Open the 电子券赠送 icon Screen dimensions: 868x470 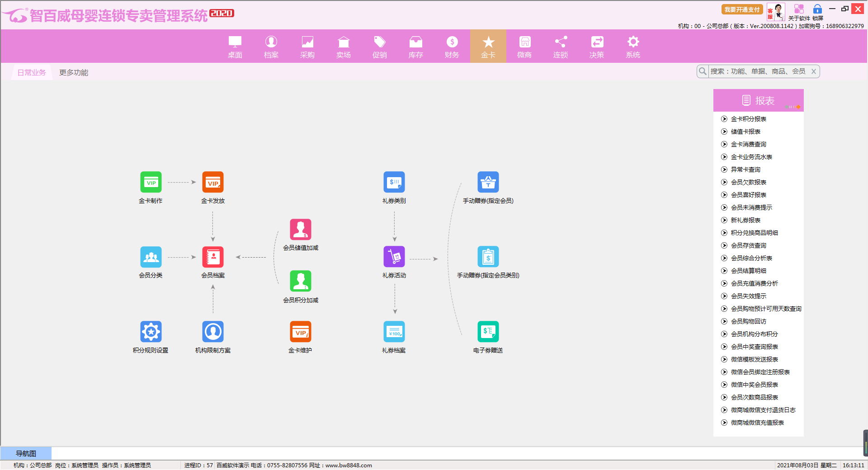[488, 332]
